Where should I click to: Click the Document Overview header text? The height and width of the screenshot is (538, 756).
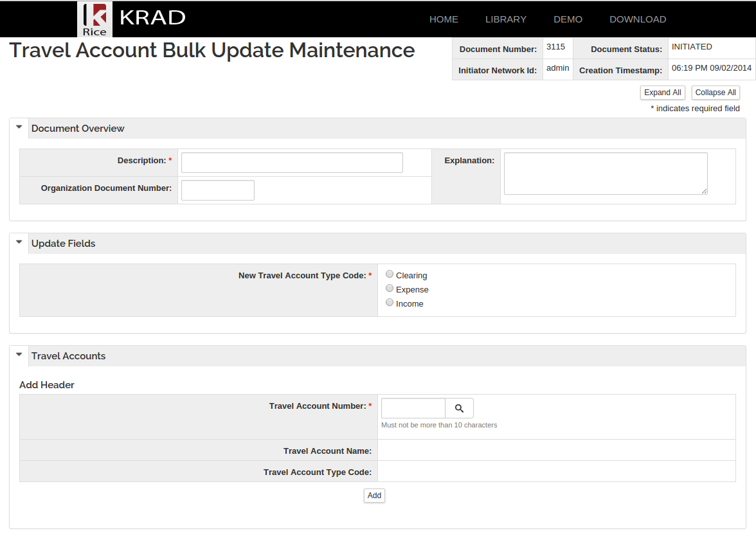tap(78, 129)
